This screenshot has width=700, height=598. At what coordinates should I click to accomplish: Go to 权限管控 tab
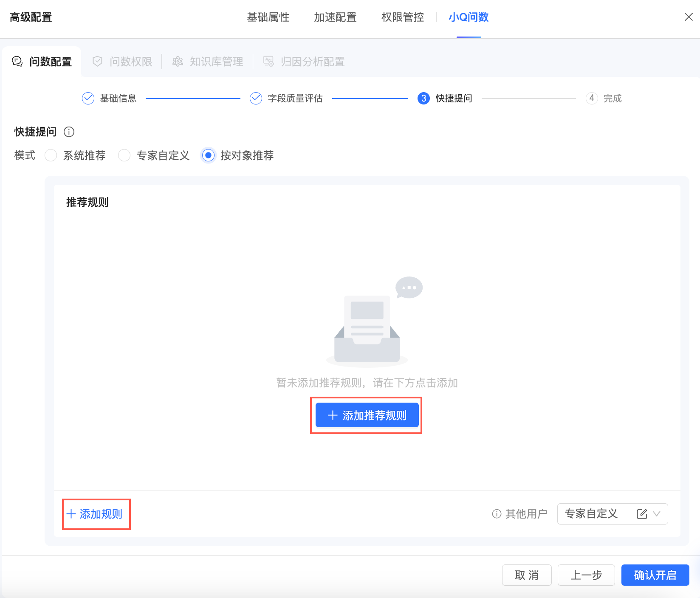point(403,17)
